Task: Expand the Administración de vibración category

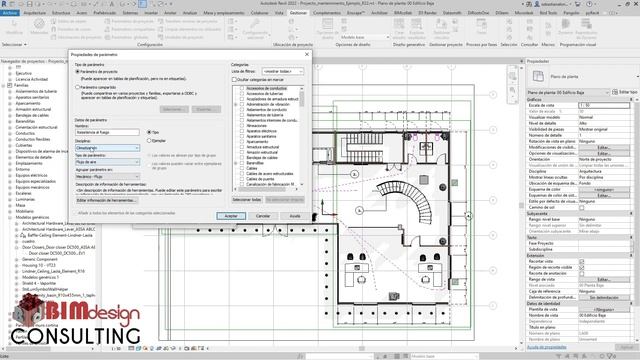Action: [236, 104]
